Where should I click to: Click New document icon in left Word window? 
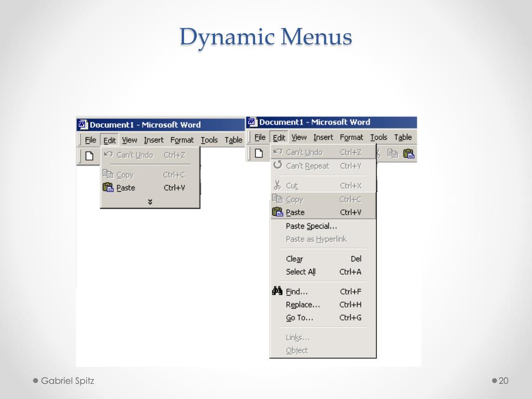89,156
